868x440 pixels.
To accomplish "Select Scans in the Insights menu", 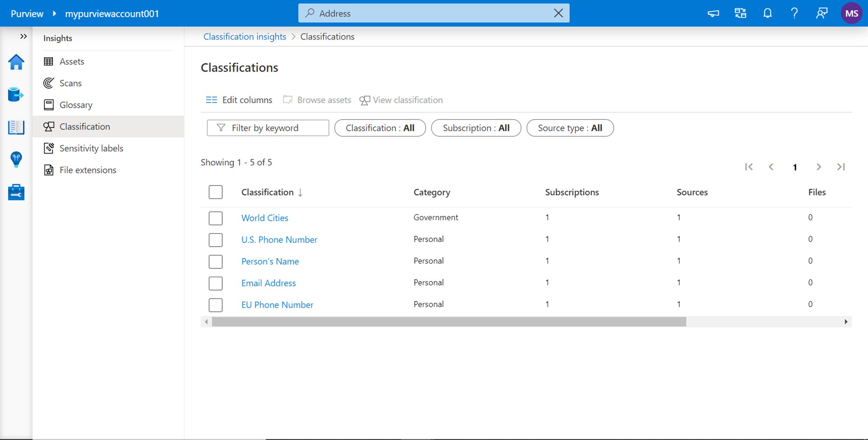I will pos(70,83).
